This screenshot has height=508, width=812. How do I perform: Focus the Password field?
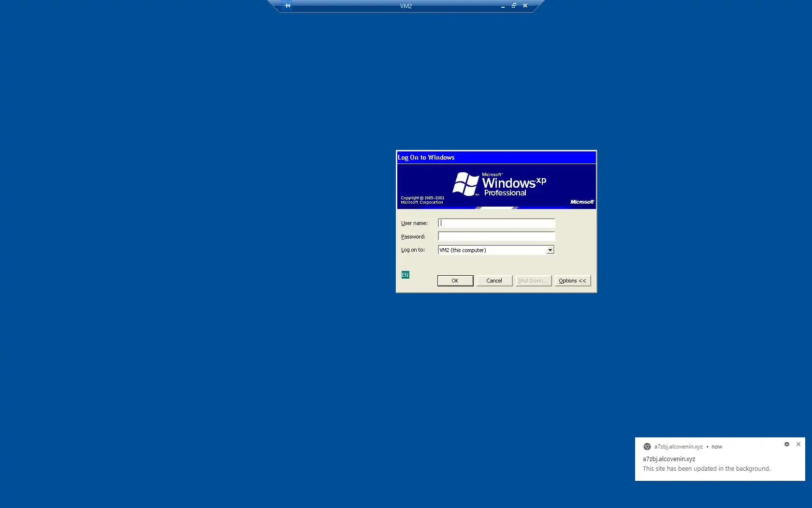[x=496, y=236]
